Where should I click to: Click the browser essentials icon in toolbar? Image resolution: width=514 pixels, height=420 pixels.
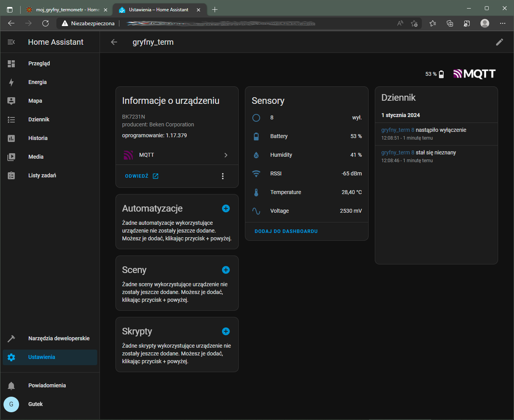(467, 23)
